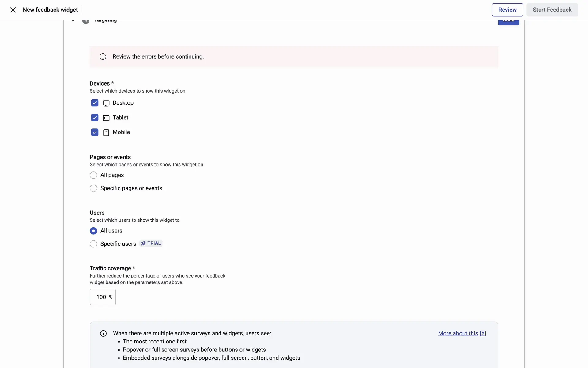
Task: Click the Tablet device icon
Action: [106, 118]
